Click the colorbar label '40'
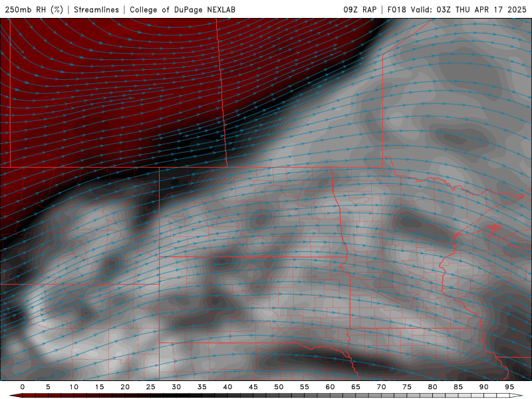This screenshot has width=532, height=399. point(227,387)
